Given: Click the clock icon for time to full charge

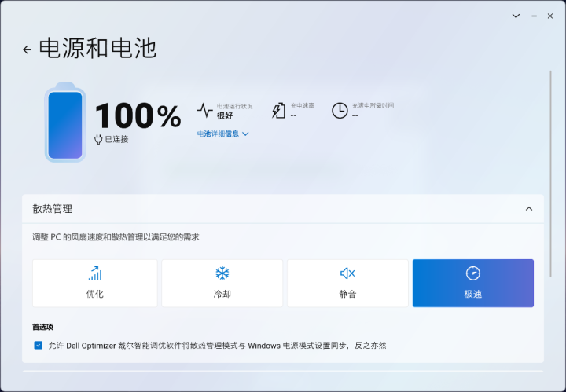Looking at the screenshot, I should tap(340, 111).
